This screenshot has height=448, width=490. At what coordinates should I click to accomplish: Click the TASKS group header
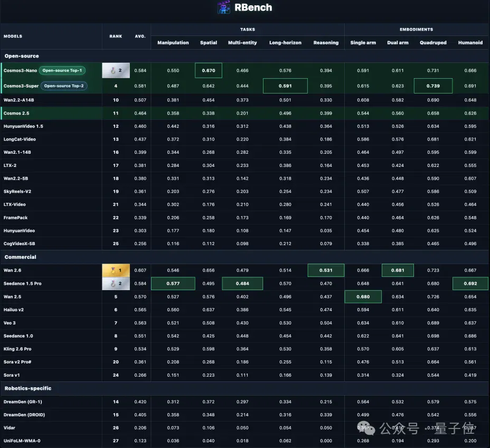[x=248, y=30]
